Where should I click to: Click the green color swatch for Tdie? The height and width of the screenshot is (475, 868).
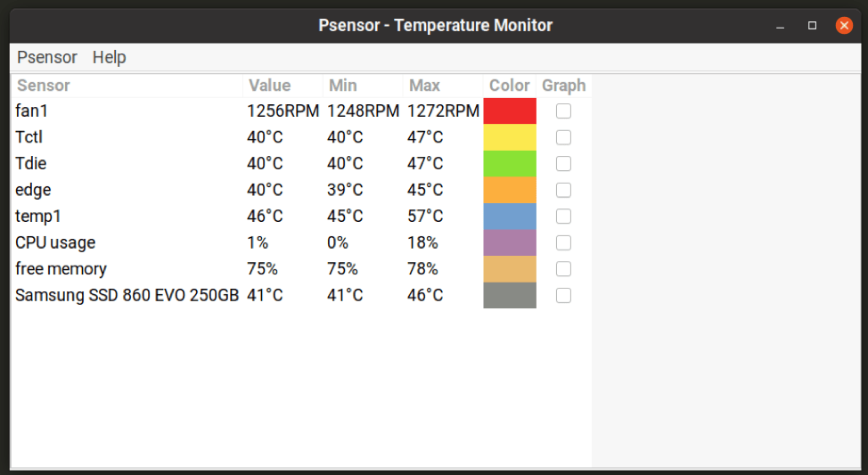(510, 163)
